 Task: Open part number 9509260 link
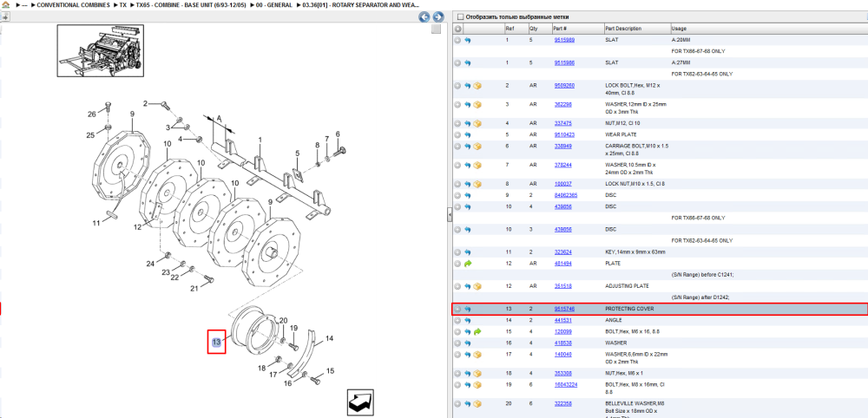click(x=564, y=86)
